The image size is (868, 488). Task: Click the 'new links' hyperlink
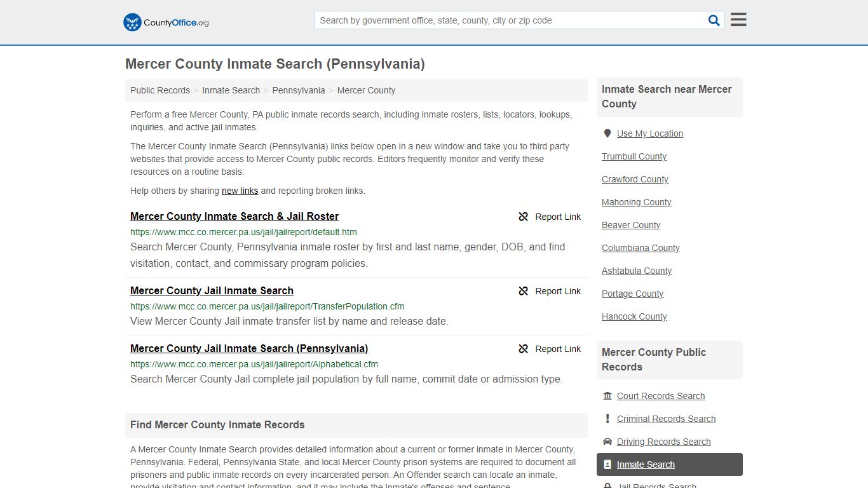pos(240,191)
